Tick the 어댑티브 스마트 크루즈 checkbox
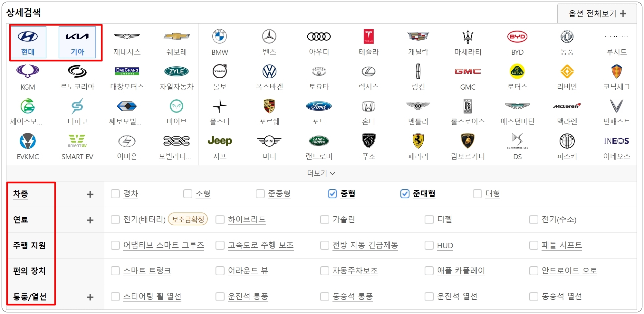Screen dimensions: 644x314 click(115, 245)
